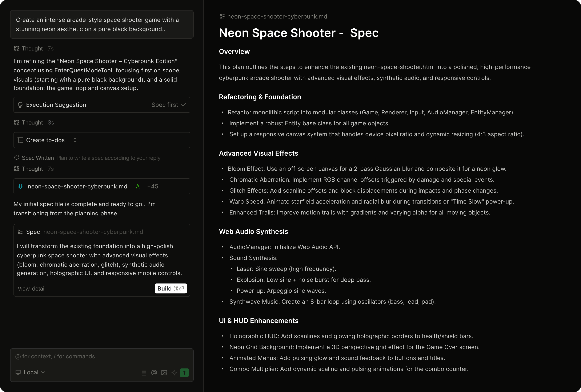Click the chat input field
Screen dimensions: 581x392
click(x=100, y=356)
